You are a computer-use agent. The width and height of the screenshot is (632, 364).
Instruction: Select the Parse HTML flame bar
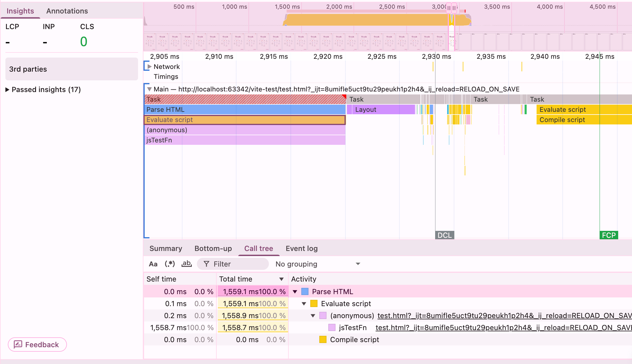[245, 109]
